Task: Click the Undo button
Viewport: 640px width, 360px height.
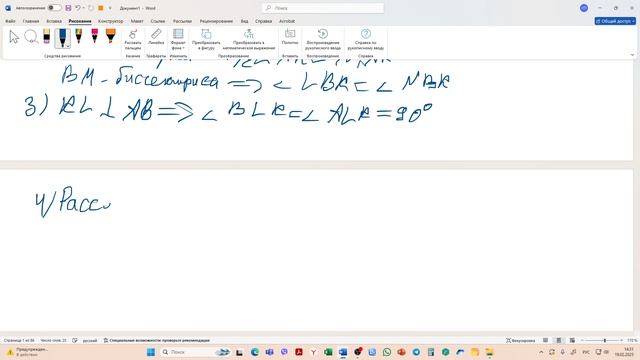Action: [78, 8]
